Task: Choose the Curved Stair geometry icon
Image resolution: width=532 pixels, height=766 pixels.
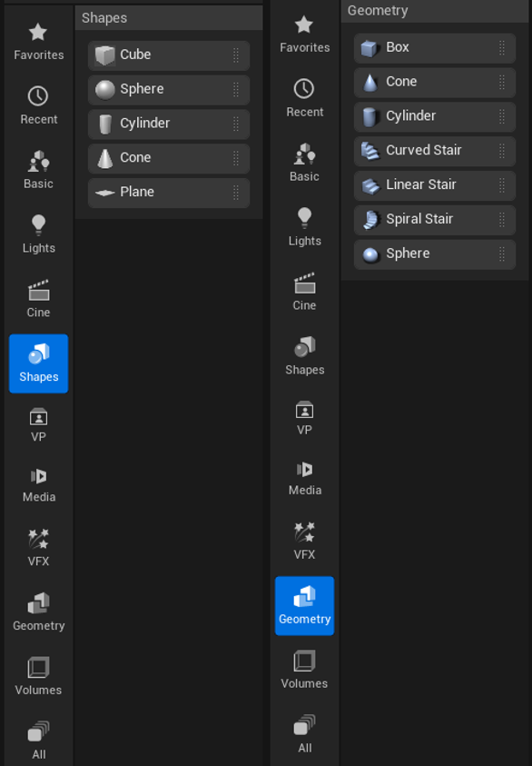Action: (370, 151)
